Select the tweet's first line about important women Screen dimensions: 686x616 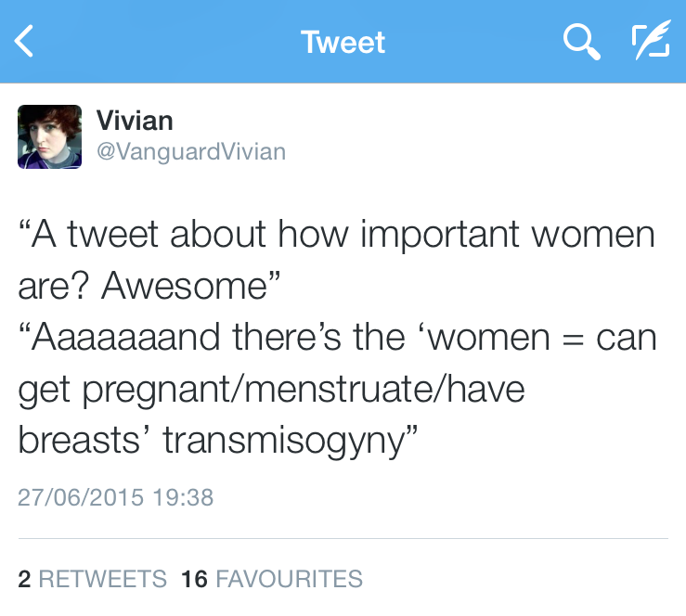(x=336, y=235)
